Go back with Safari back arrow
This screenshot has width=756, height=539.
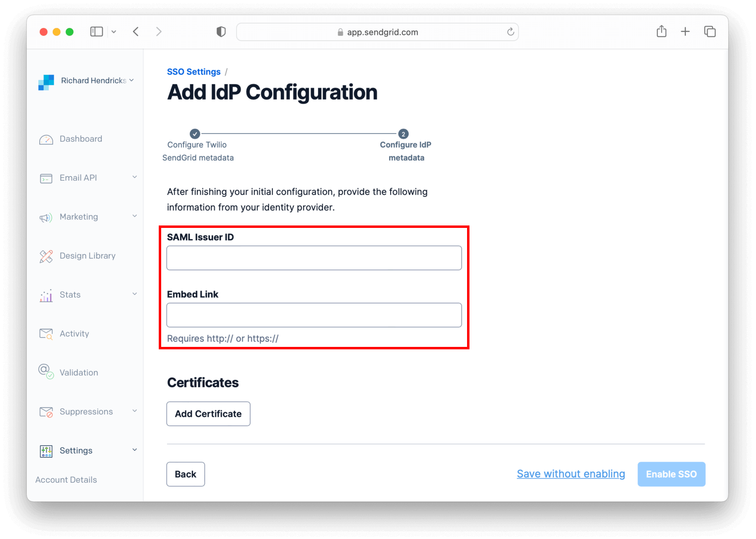click(x=136, y=31)
